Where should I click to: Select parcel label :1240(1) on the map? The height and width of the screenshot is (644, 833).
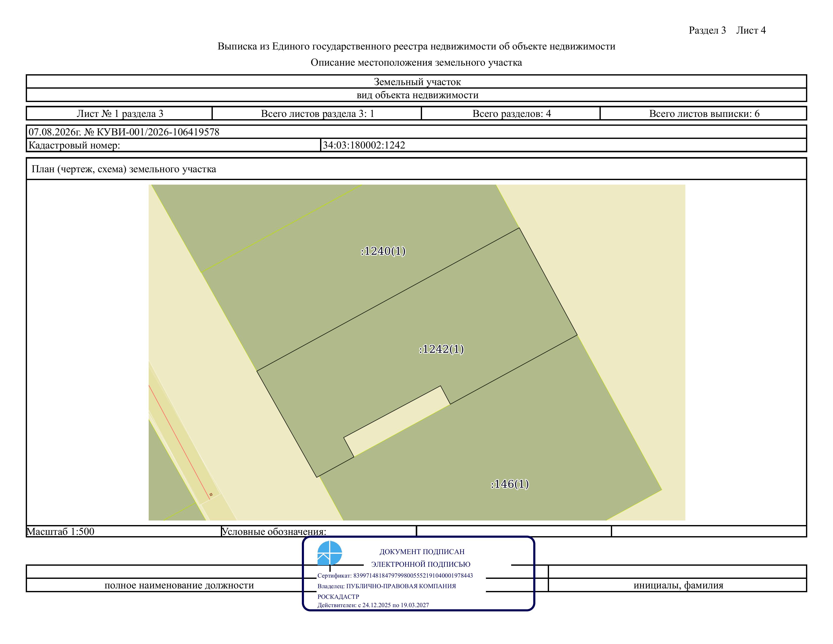point(383,251)
